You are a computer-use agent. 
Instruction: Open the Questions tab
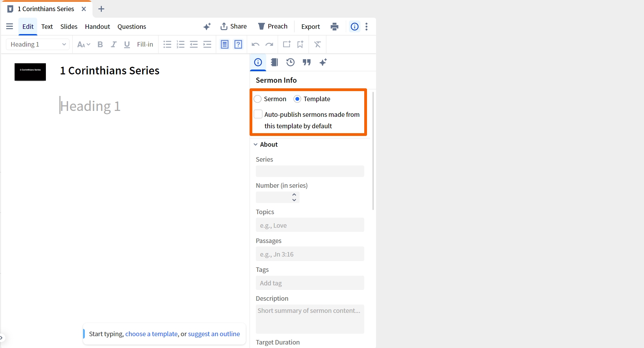pos(132,26)
